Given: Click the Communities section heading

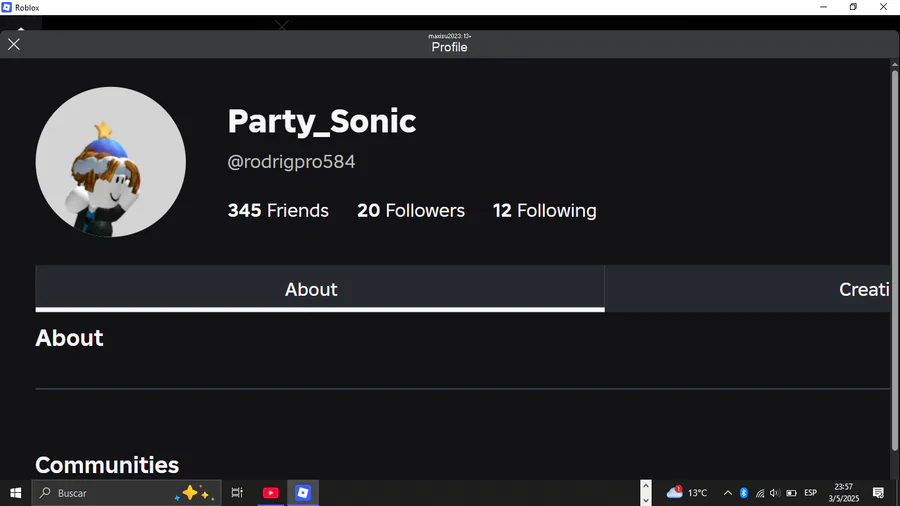Looking at the screenshot, I should 107,465.
